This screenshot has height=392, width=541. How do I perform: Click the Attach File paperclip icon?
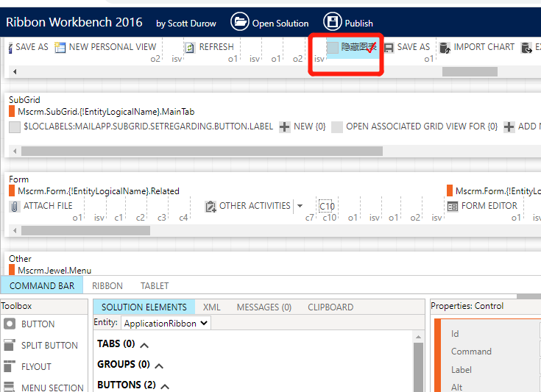coord(15,206)
